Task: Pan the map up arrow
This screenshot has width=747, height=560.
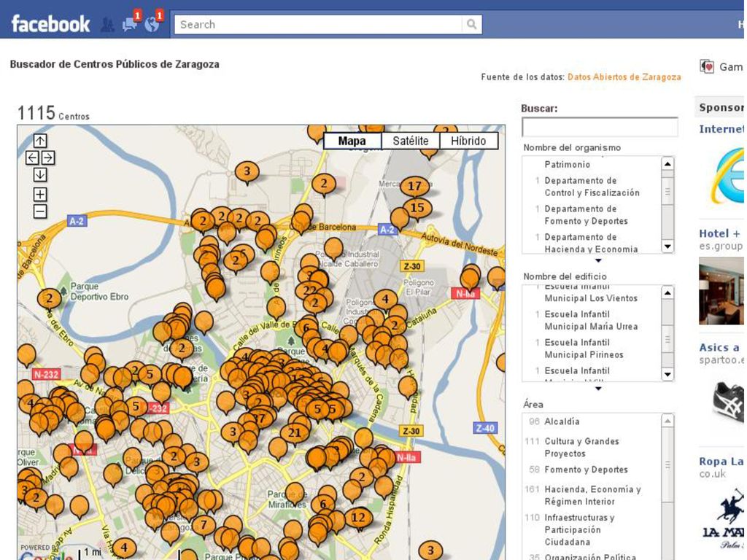Action: (x=40, y=141)
